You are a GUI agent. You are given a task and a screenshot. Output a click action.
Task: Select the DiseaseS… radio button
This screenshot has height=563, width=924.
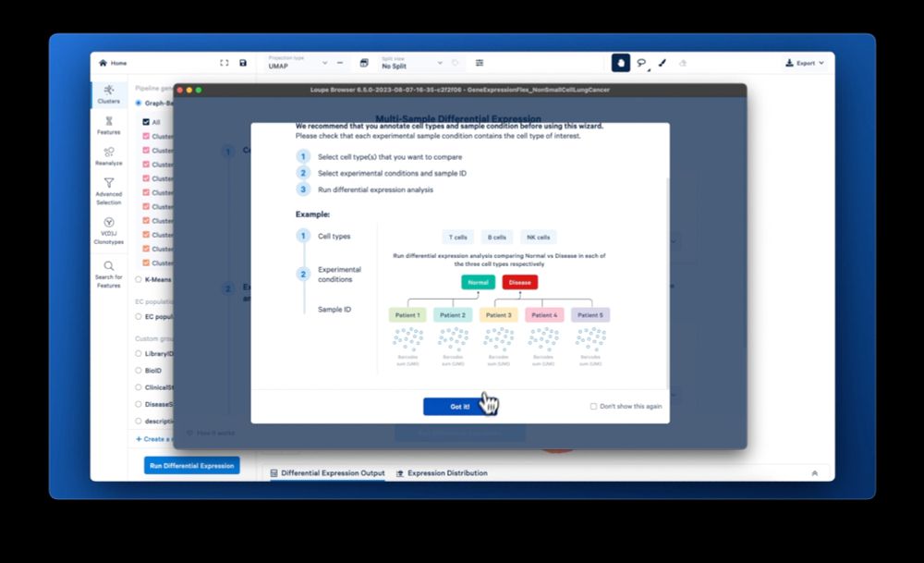coord(139,404)
